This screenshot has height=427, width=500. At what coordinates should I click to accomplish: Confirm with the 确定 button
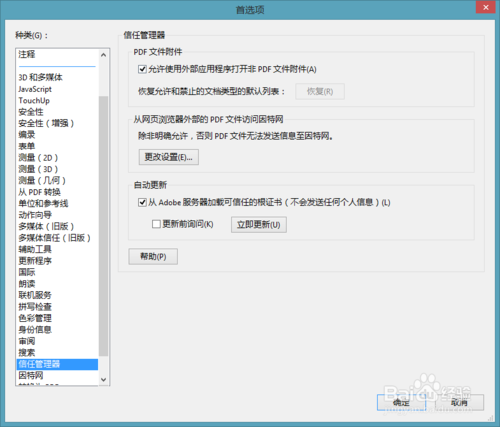point(401,403)
